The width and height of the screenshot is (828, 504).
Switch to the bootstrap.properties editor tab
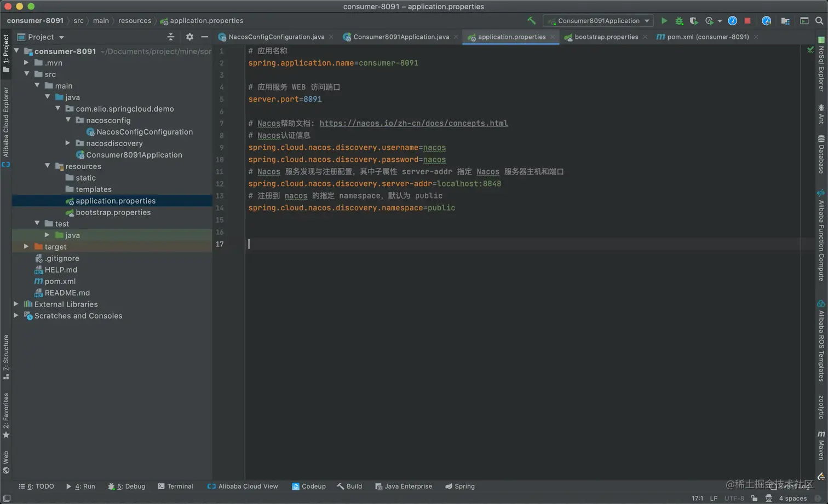click(606, 37)
